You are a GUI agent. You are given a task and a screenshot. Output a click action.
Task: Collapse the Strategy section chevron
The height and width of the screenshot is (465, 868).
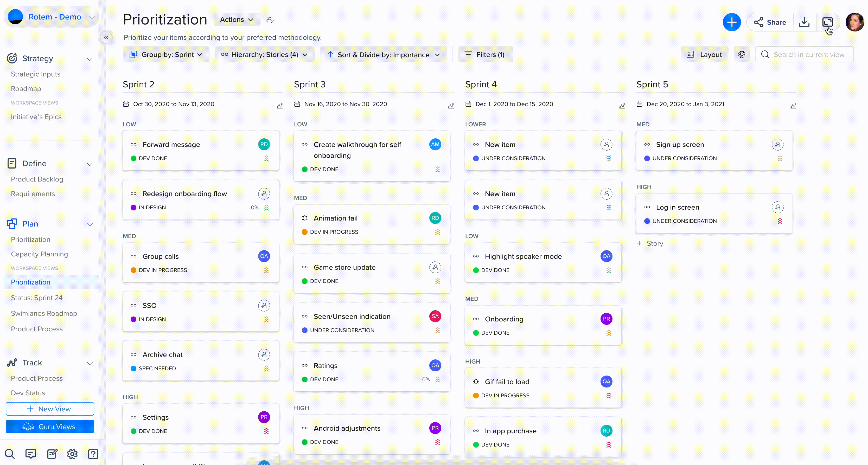[x=90, y=59]
